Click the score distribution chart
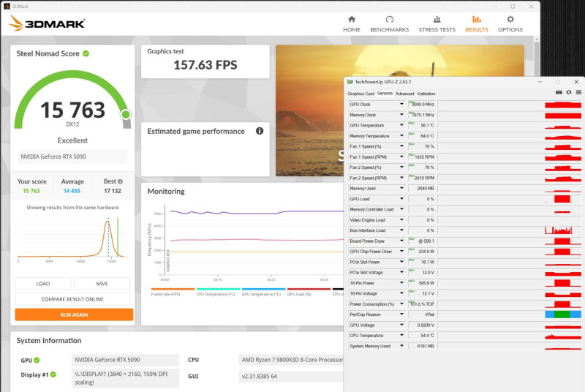The image size is (585, 392). (72, 239)
